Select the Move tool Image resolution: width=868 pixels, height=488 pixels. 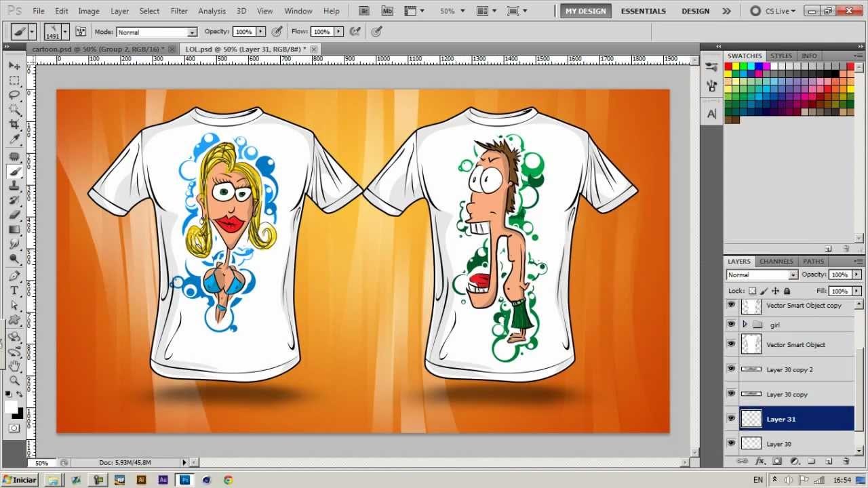(x=14, y=66)
